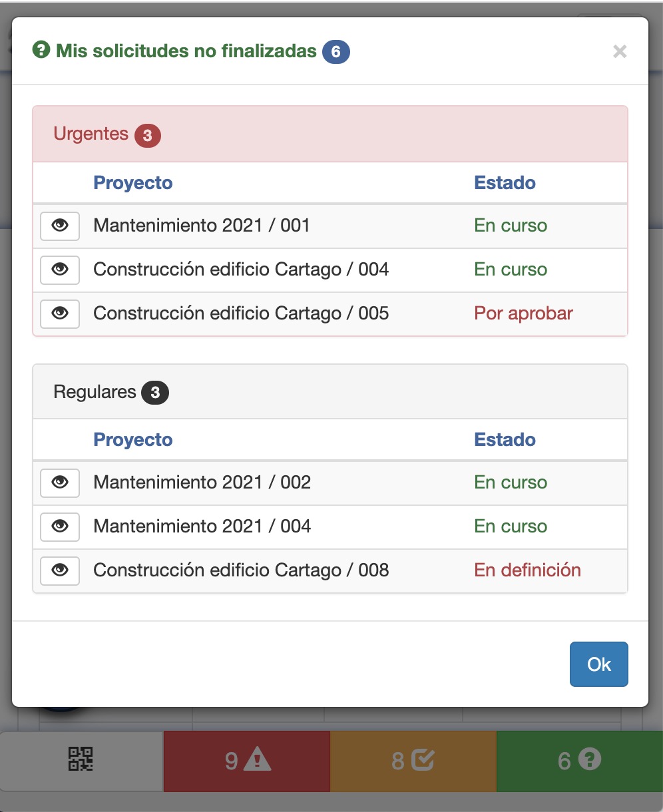This screenshot has width=663, height=812.
Task: Open the red warning alerts tab showing 9
Action: (x=247, y=760)
